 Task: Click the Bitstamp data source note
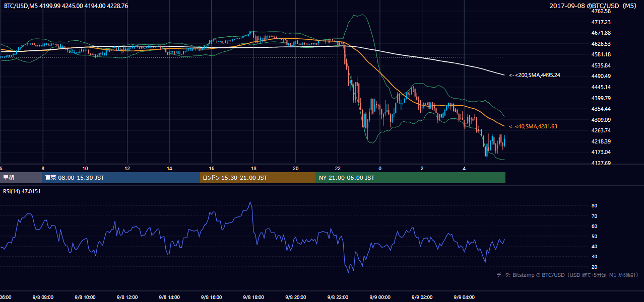point(567,275)
